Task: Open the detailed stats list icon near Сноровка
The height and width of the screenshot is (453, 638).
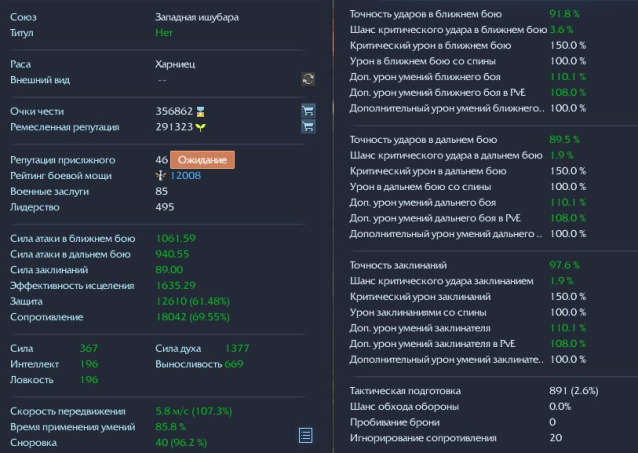Action: [x=306, y=434]
